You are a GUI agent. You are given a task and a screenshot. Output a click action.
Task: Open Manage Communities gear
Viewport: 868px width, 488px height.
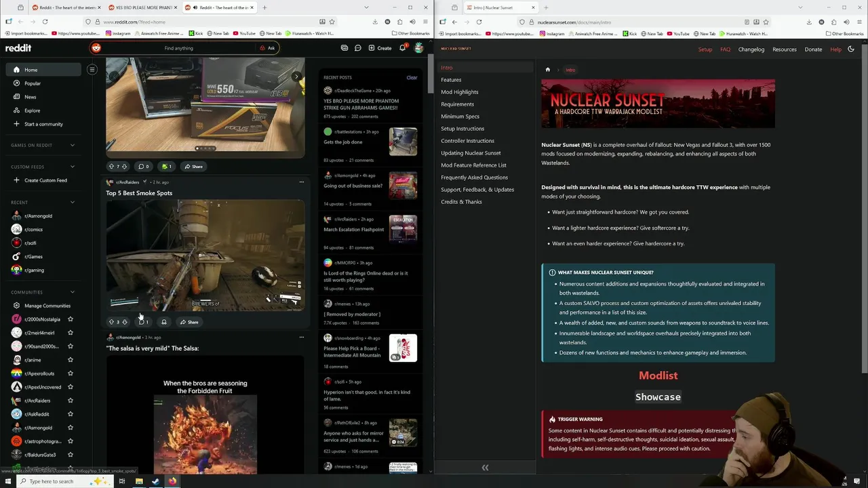pos(16,306)
